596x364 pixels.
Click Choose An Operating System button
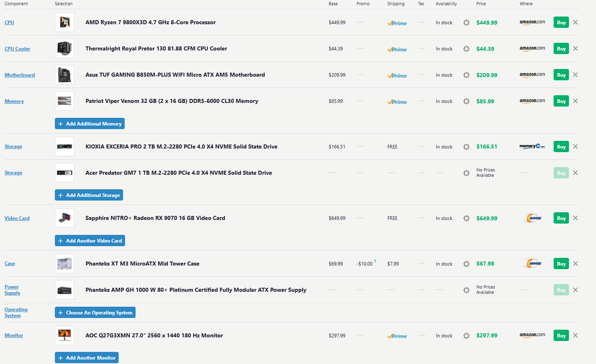tap(95, 312)
